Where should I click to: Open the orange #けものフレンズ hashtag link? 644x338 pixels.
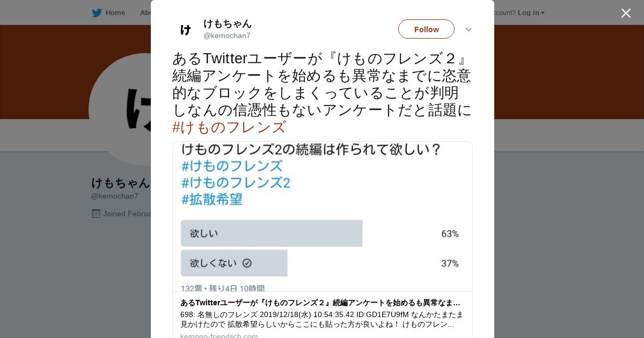point(229,128)
